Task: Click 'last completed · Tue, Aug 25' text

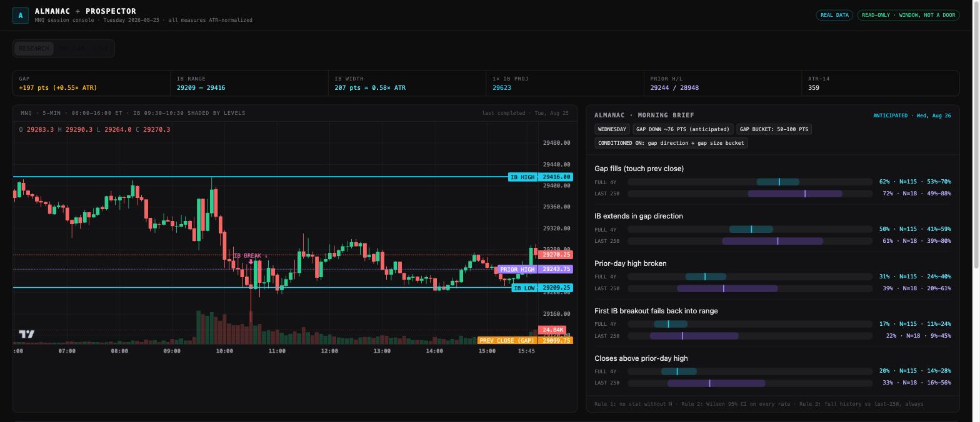Action: click(x=525, y=114)
